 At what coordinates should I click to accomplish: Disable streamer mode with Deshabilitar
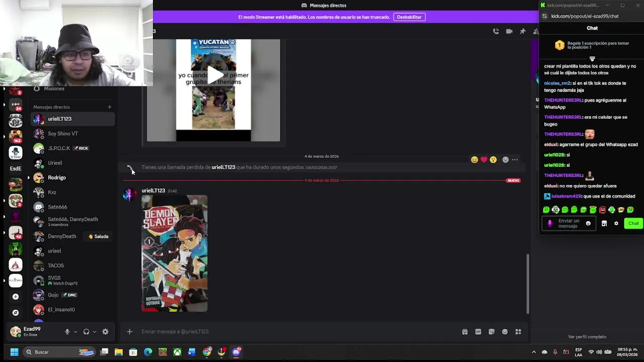pyautogui.click(x=409, y=17)
